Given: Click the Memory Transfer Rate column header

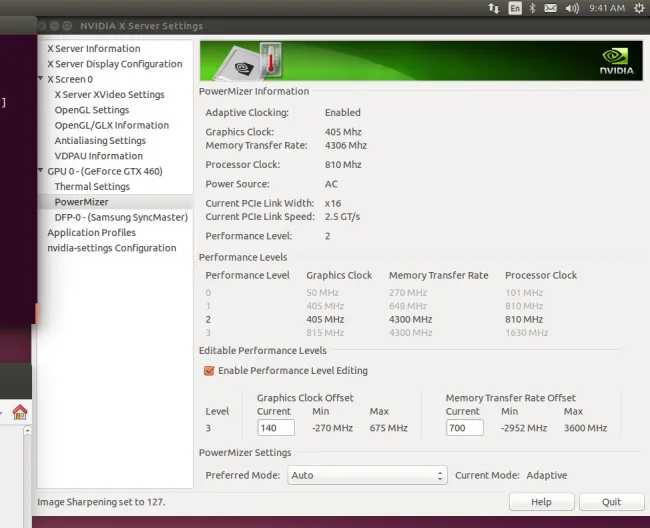Looking at the screenshot, I should coord(439,275).
